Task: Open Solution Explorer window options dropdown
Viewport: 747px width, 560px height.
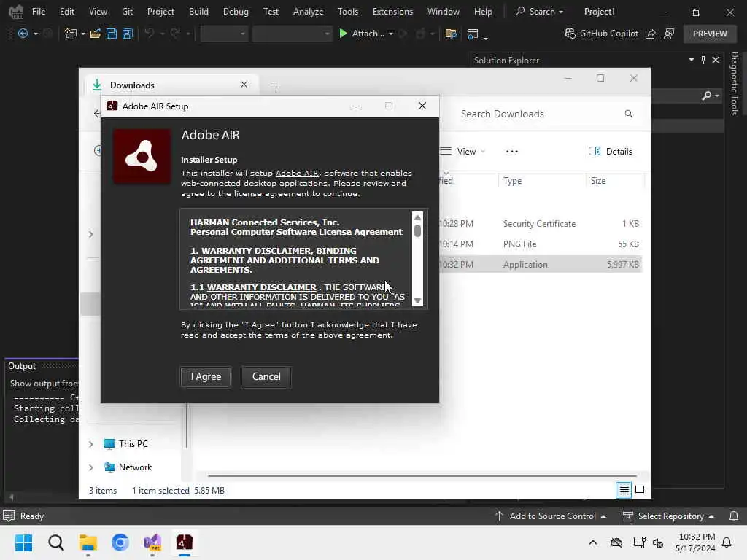Action: point(692,60)
